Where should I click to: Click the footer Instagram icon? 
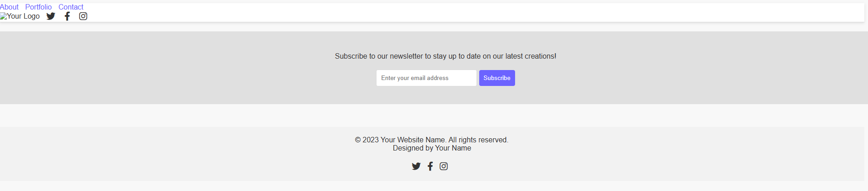[444, 166]
